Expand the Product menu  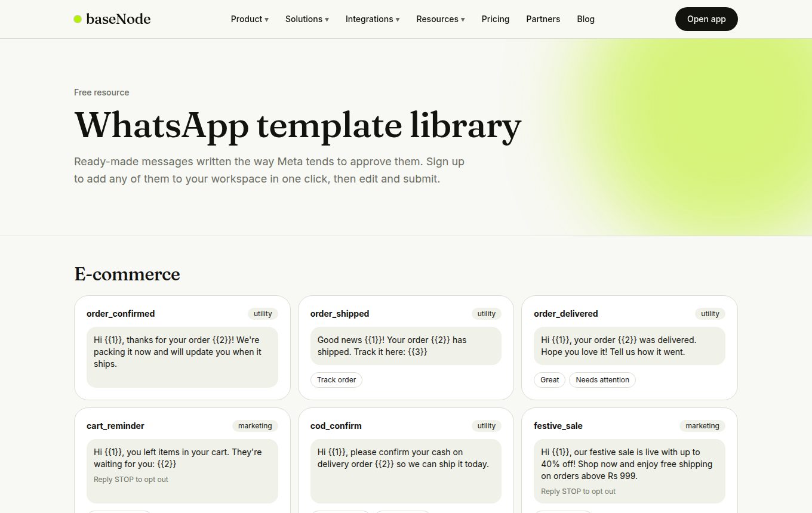250,19
